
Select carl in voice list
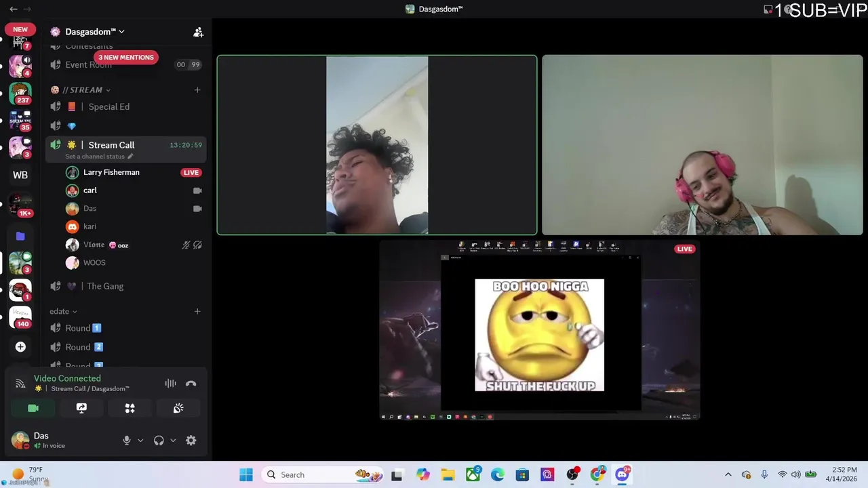tap(90, 190)
